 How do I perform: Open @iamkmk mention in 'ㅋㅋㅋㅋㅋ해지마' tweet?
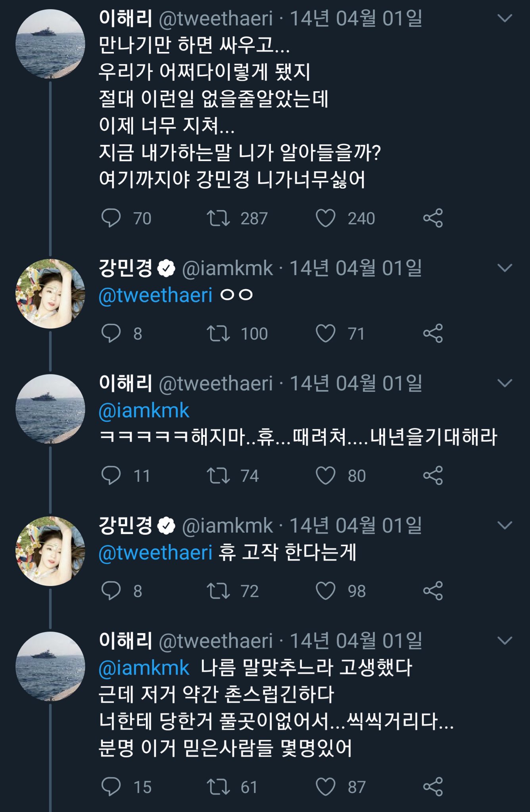(144, 411)
